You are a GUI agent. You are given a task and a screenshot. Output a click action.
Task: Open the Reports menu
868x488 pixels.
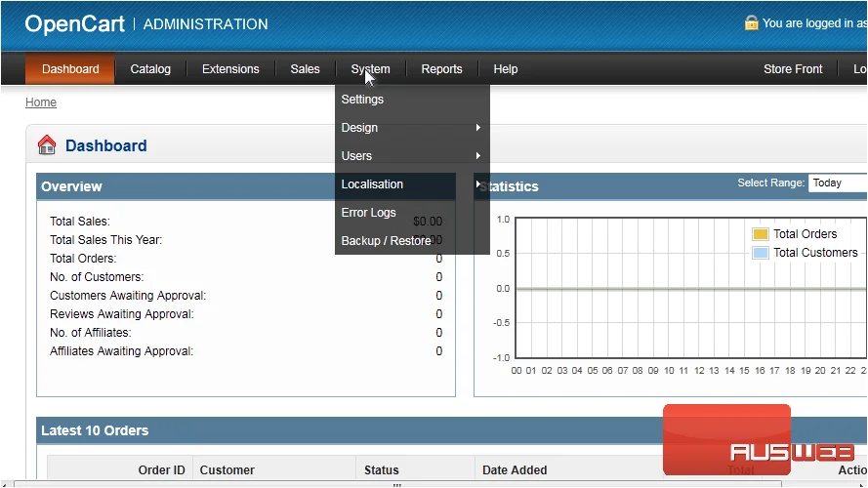click(441, 69)
